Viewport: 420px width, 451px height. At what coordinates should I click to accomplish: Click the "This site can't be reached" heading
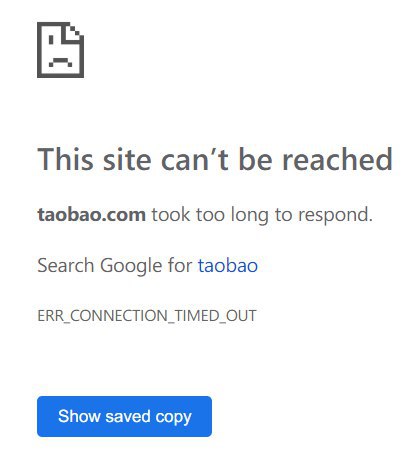pos(215,159)
